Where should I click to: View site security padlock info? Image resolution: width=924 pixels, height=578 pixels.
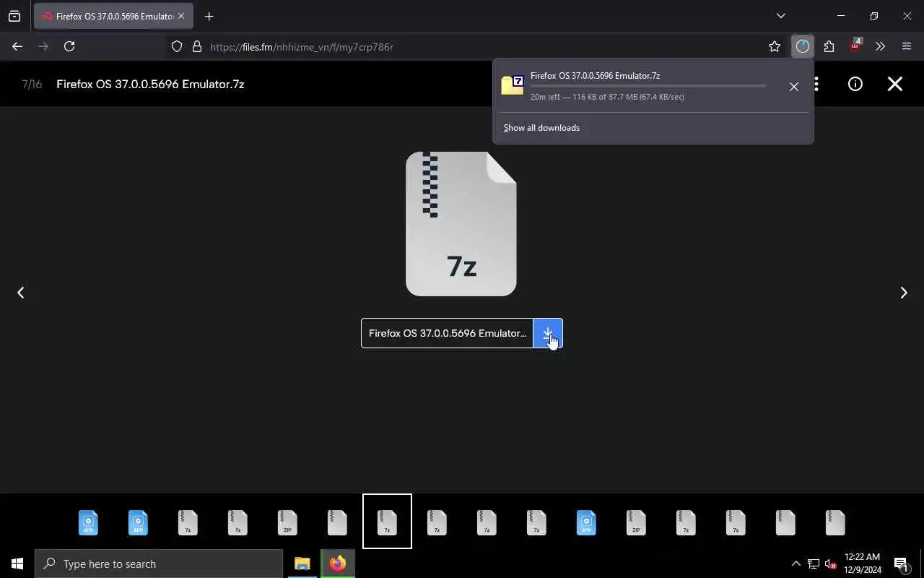click(196, 46)
